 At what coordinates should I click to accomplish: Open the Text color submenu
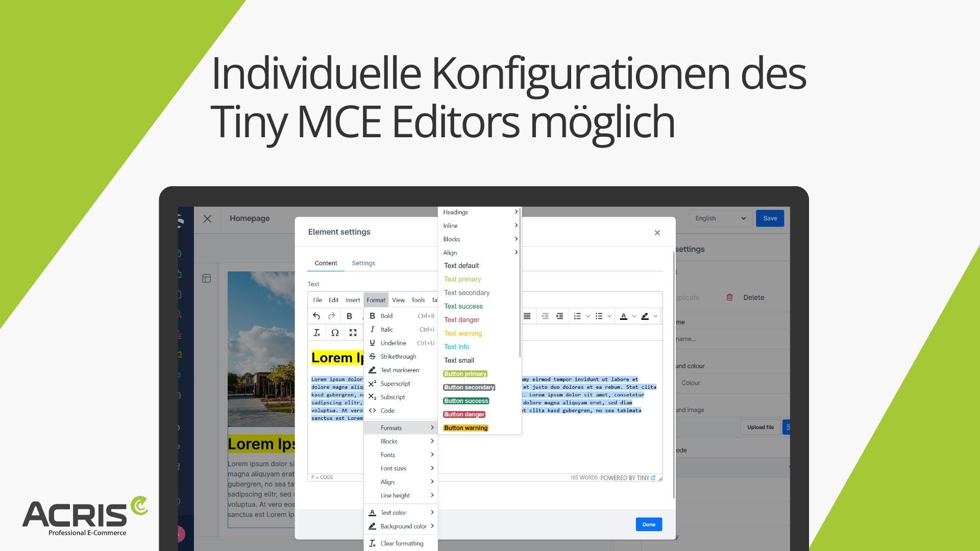pos(401,513)
